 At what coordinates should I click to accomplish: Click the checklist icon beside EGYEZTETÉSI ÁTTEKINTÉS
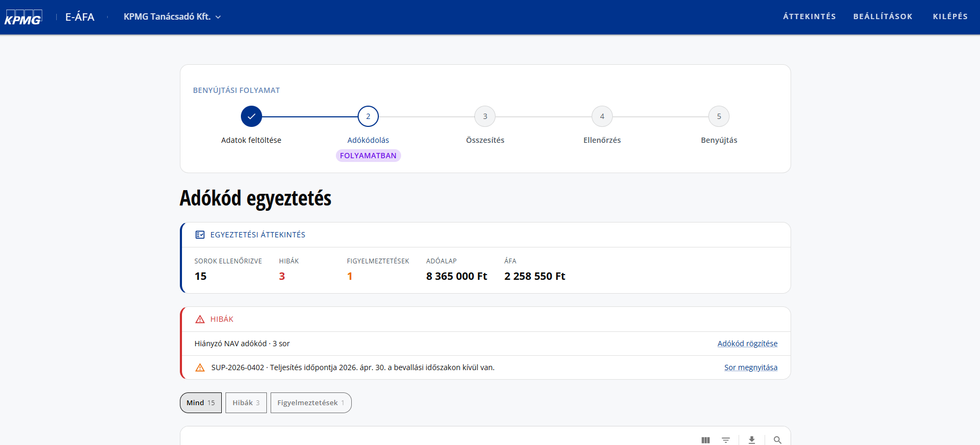(200, 235)
